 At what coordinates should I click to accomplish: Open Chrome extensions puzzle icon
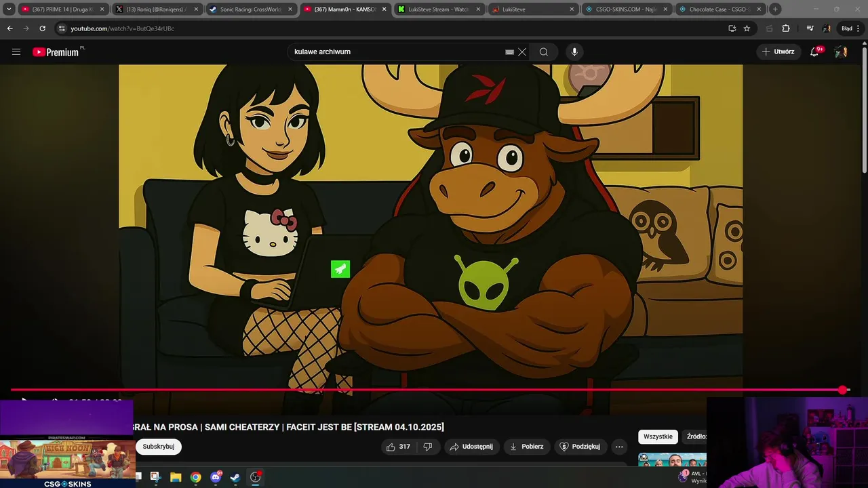pyautogui.click(x=786, y=28)
